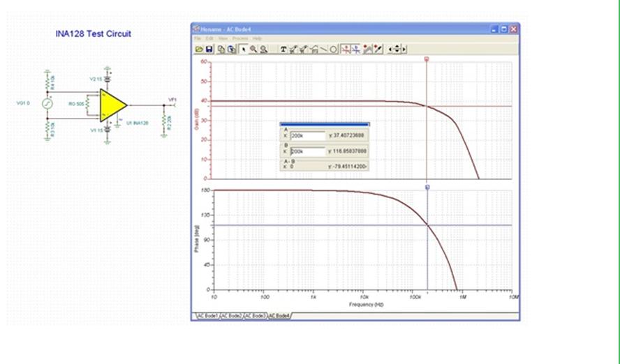
Task: Select the Circle drawing tool
Action: [333, 50]
